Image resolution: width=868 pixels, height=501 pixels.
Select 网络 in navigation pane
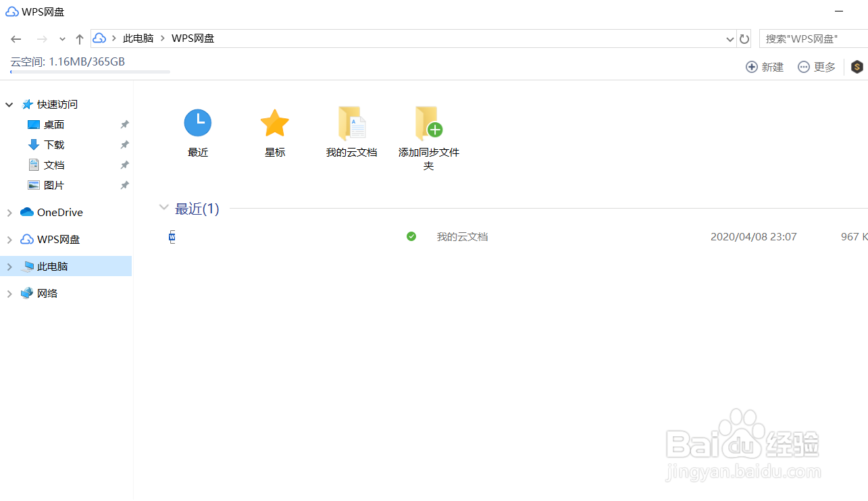tap(47, 293)
